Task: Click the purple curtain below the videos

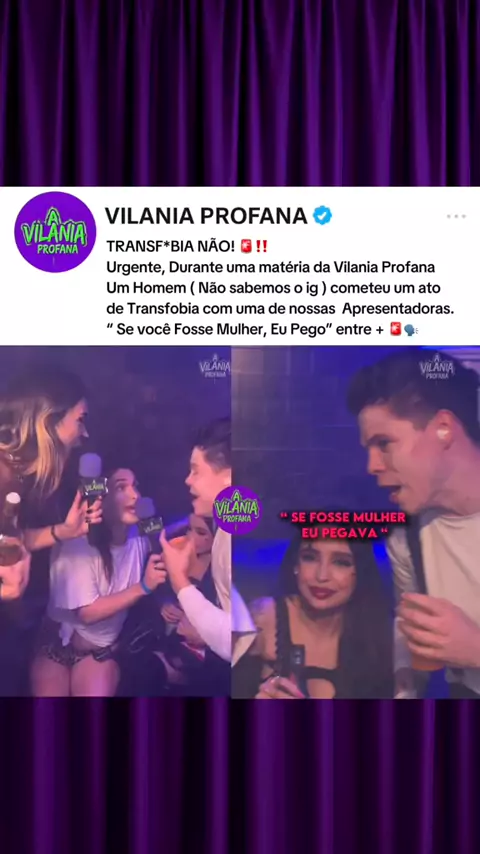Action: tap(240, 776)
